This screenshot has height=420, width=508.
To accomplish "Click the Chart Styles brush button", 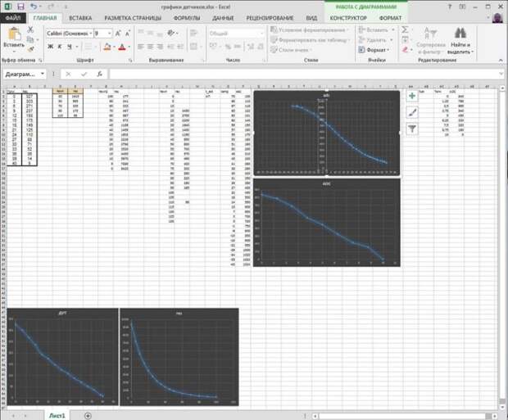I will (412, 112).
